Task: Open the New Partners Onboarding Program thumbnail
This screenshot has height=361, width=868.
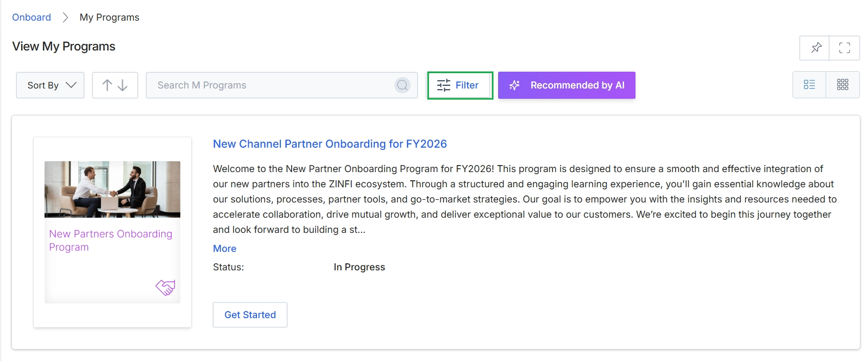Action: (112, 232)
